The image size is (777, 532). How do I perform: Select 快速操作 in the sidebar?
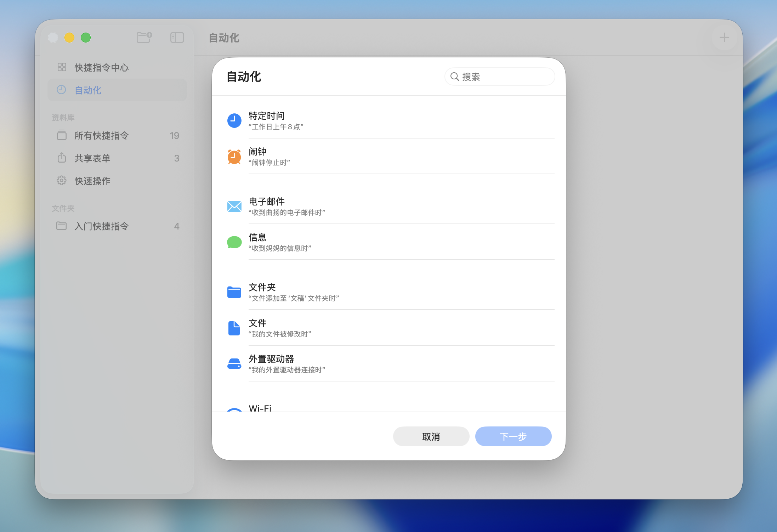click(x=92, y=181)
